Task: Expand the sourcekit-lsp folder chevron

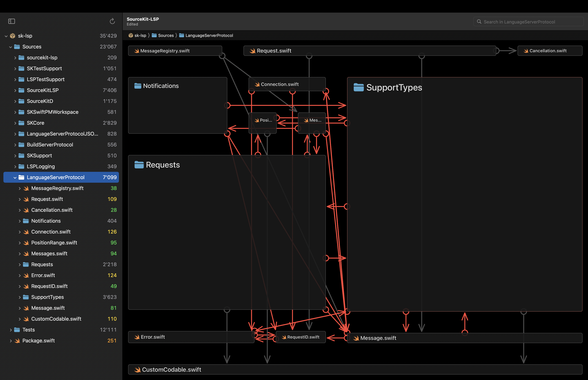Action: pyautogui.click(x=15, y=58)
